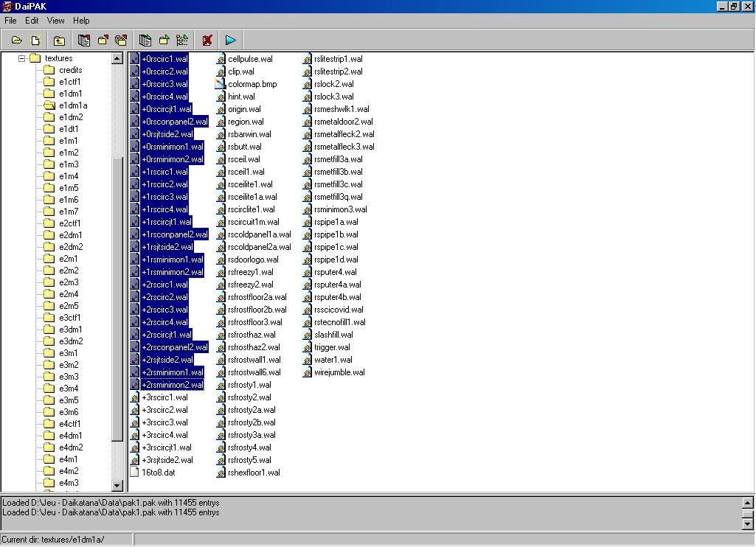
Task: Select the e1ctf1 folder in tree
Action: coord(69,81)
